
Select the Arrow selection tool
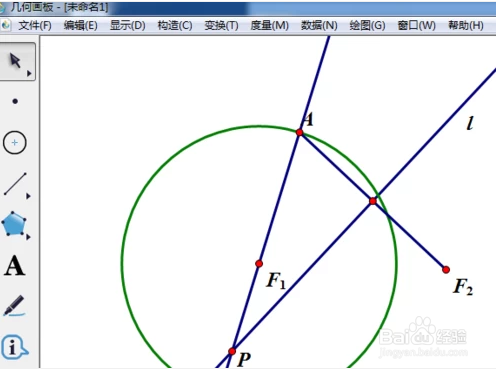pyautogui.click(x=15, y=61)
